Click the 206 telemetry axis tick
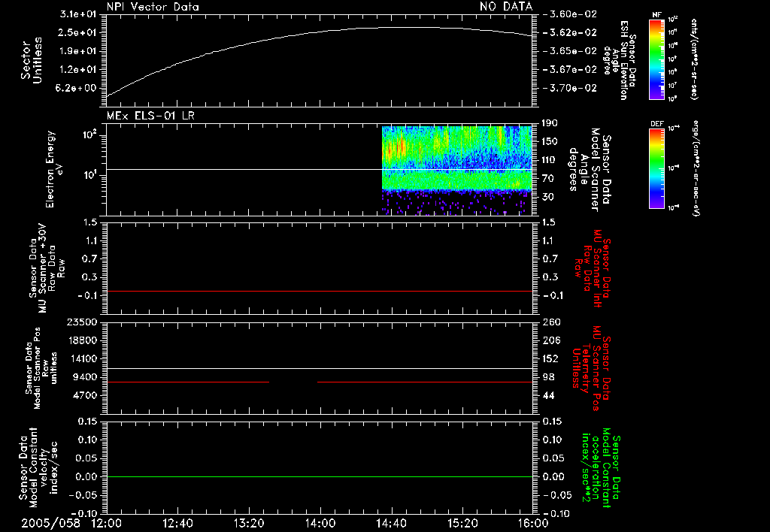 tap(551, 340)
